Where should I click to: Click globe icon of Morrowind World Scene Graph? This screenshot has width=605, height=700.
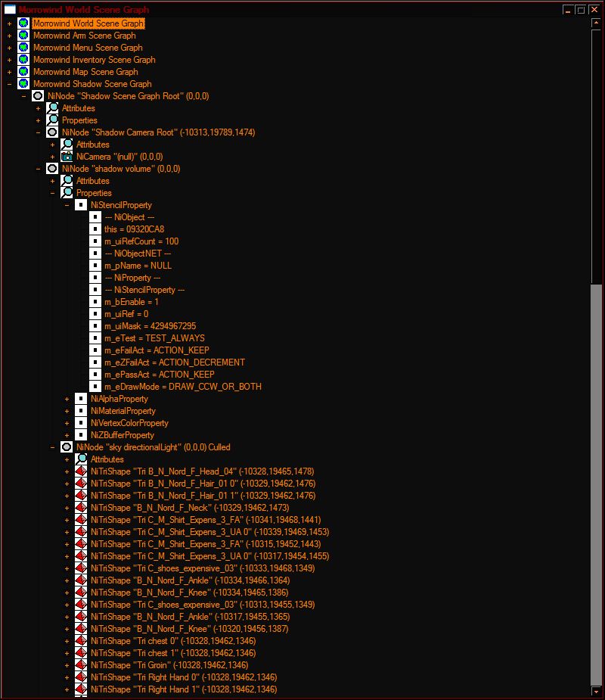23,23
